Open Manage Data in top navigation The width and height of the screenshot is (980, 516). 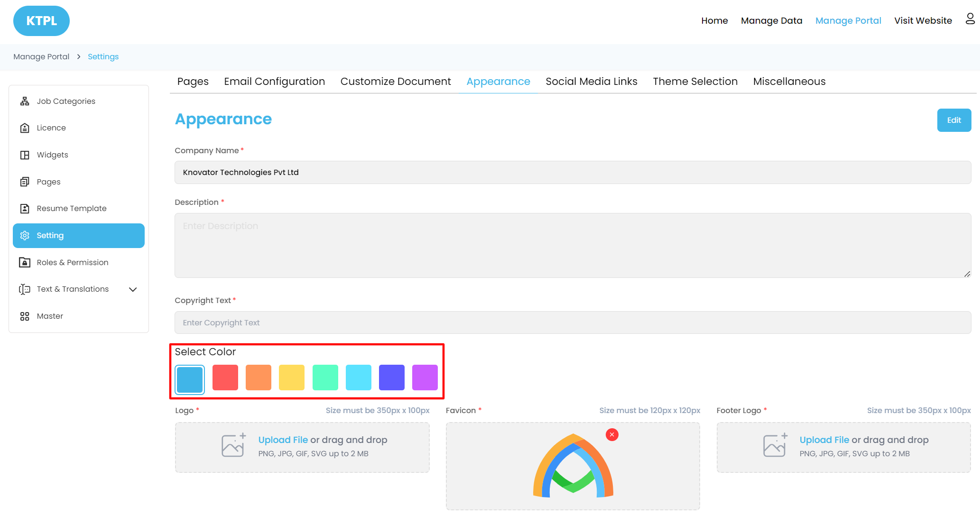(x=771, y=21)
